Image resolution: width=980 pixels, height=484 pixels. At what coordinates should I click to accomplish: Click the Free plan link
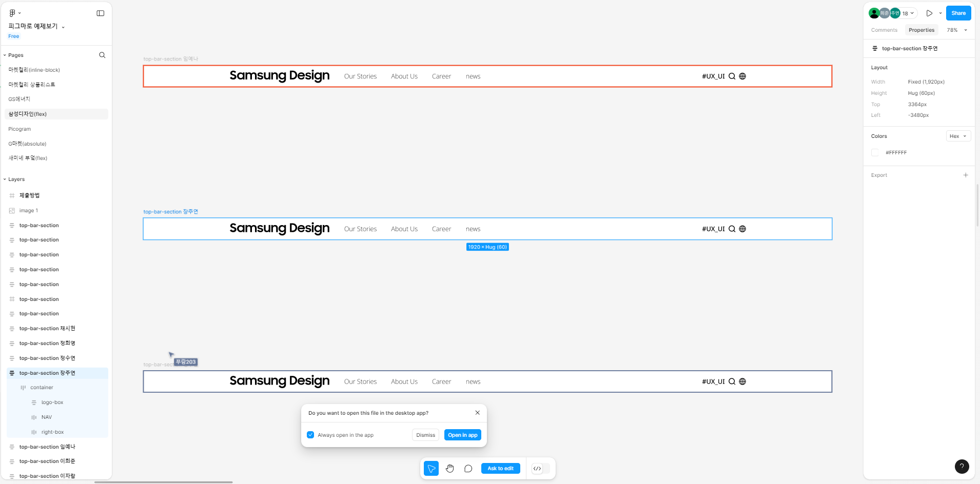[14, 36]
